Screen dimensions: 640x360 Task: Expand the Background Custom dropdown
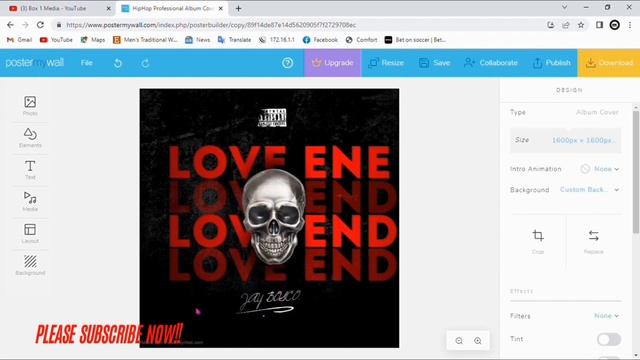589,190
